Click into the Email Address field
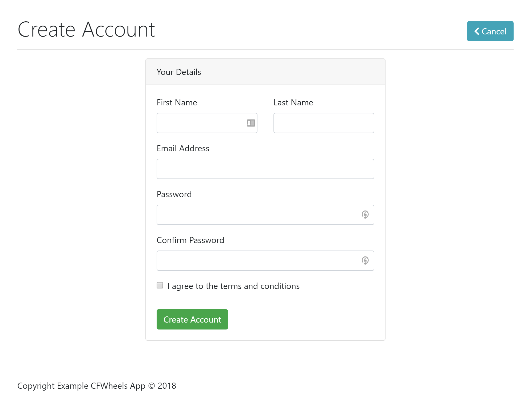The width and height of the screenshot is (532, 405). (x=265, y=169)
